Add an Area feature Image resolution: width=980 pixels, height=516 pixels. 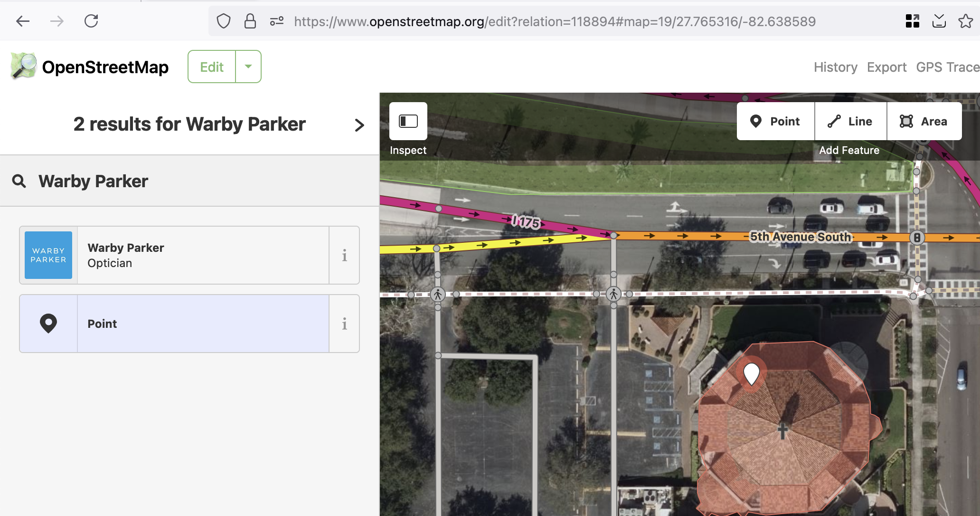pyautogui.click(x=924, y=121)
